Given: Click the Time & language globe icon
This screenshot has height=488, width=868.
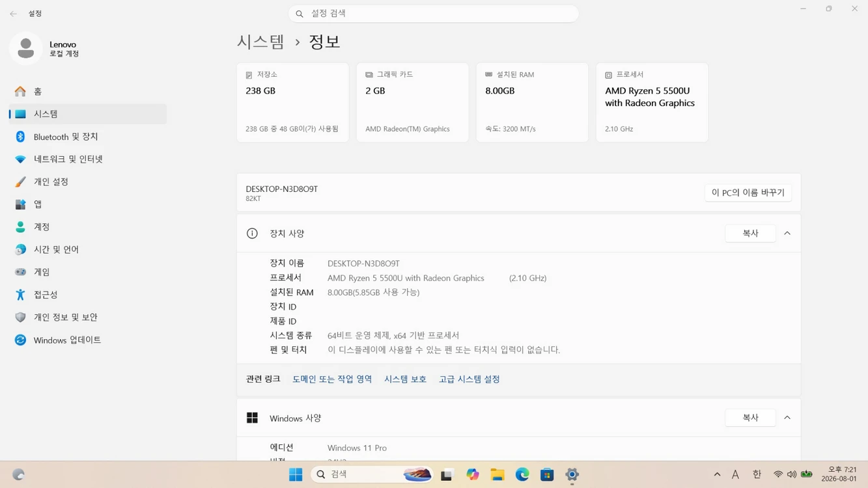Looking at the screenshot, I should point(21,249).
